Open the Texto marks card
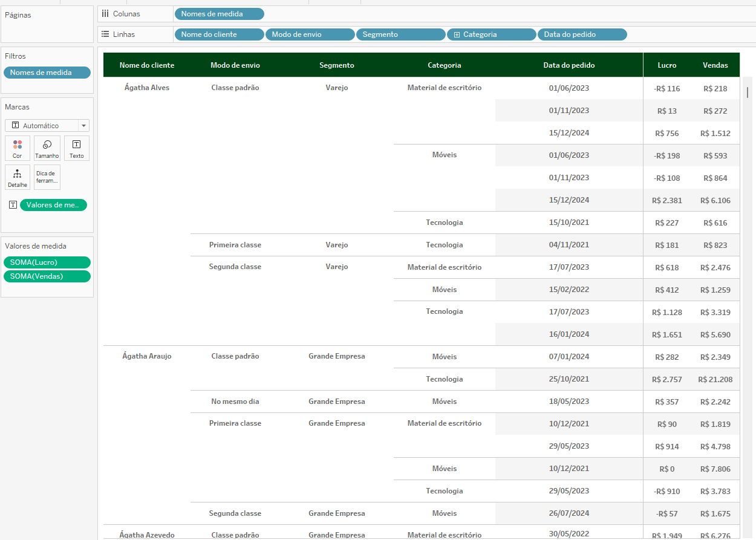 pyautogui.click(x=77, y=148)
